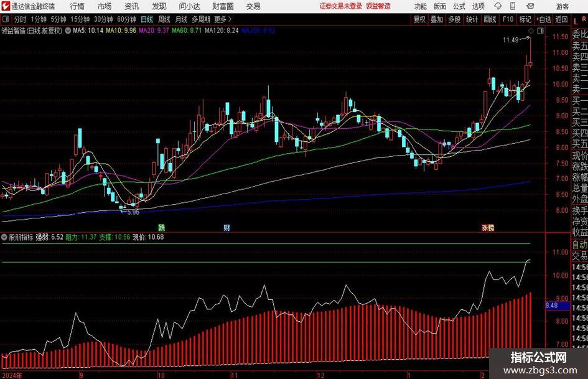Image resolution: width=588 pixels, height=379 pixels.
Task: Switch to 周线 weekly period
Action: click(164, 19)
